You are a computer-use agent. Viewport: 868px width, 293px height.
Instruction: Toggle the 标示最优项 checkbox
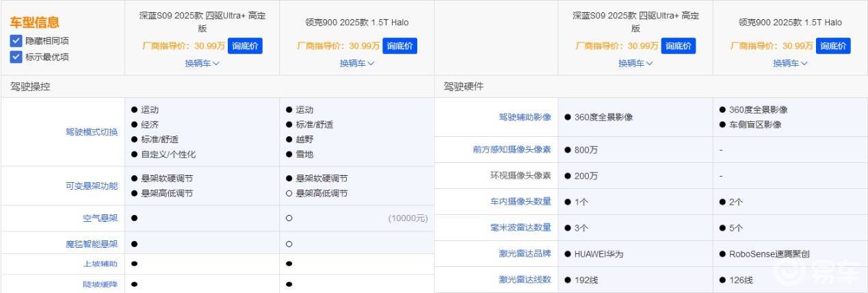[x=16, y=57]
